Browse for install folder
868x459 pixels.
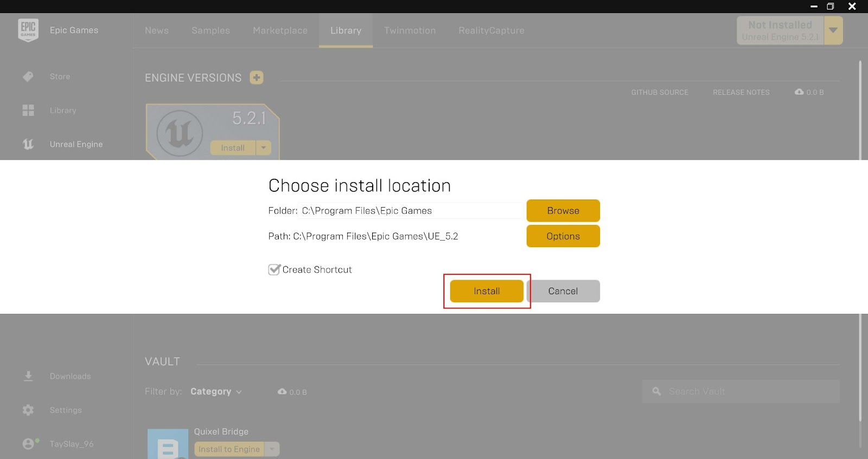tap(563, 211)
